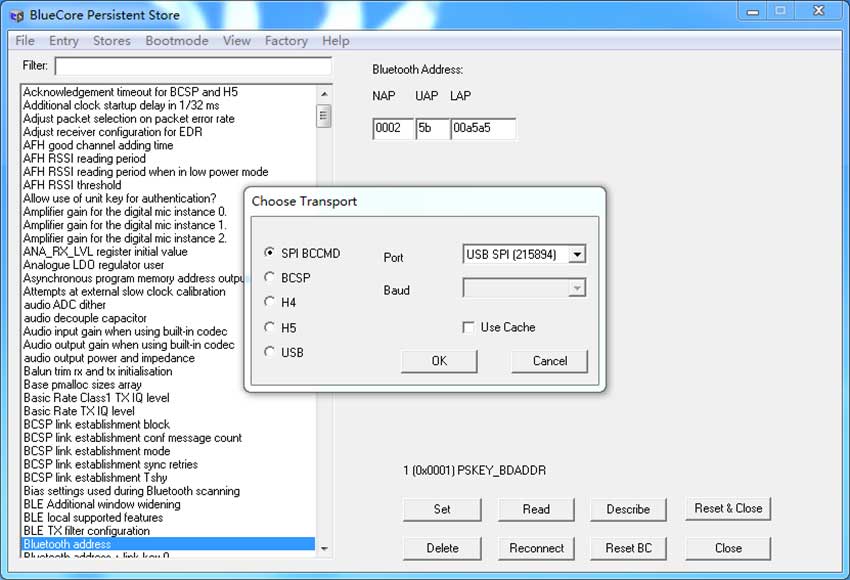Select the 'AFH RSSI reading period' entry
Screen dimensions: 850x580
coord(85,158)
